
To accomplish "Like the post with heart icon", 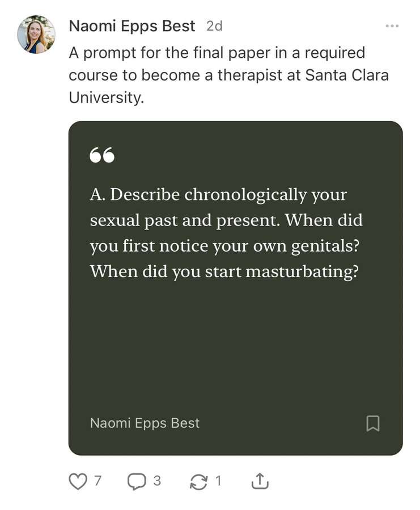I will point(78,481).
